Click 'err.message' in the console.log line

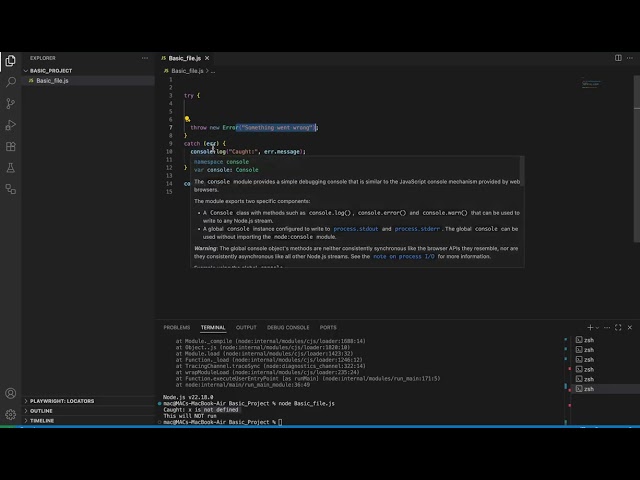282,151
